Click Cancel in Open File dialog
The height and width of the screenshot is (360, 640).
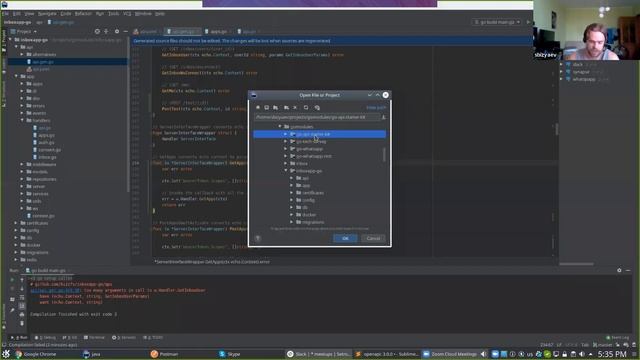pos(373,238)
